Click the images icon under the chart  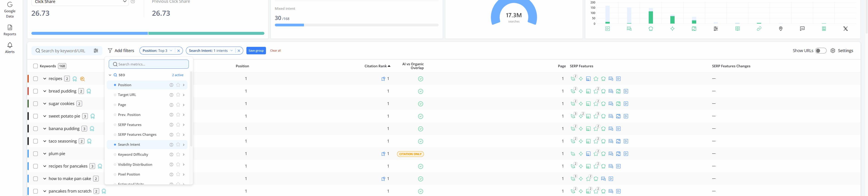[x=694, y=29]
